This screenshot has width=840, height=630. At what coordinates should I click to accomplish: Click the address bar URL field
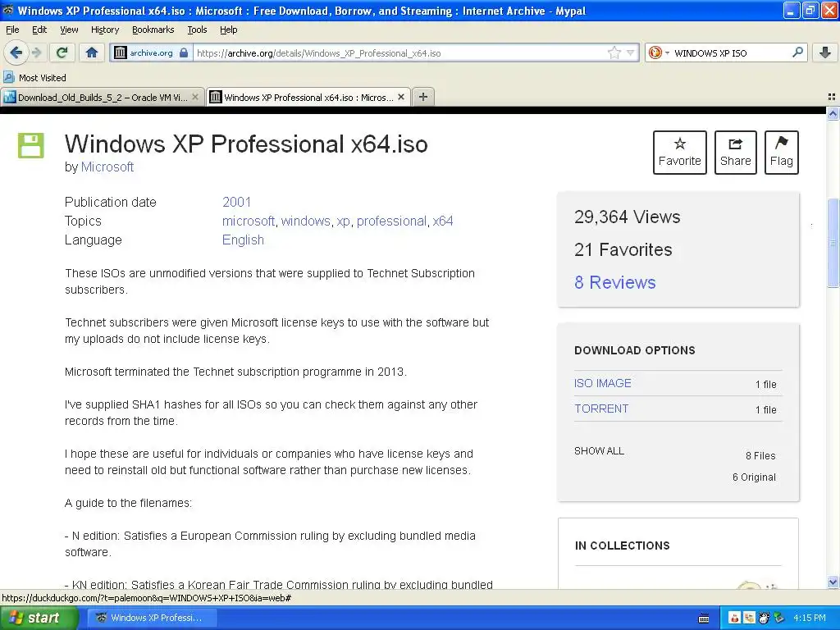[399, 53]
